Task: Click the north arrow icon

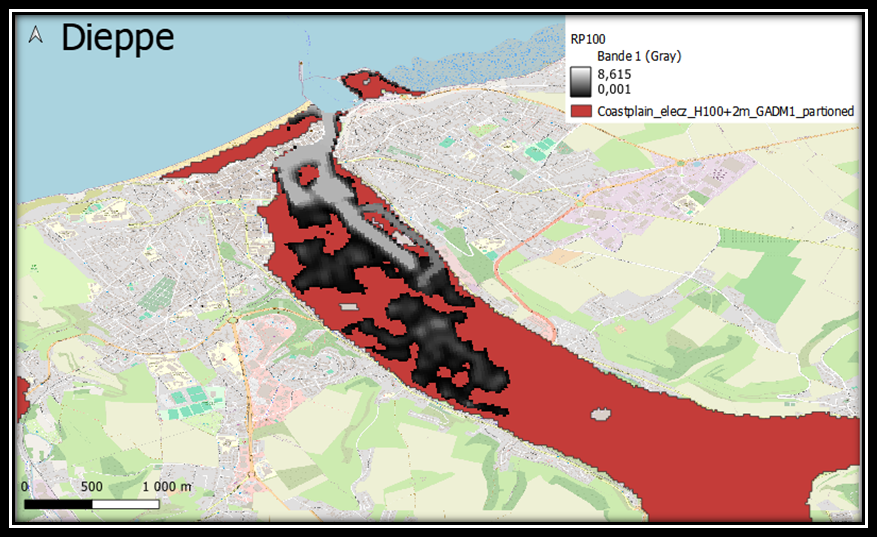Action: [x=36, y=35]
